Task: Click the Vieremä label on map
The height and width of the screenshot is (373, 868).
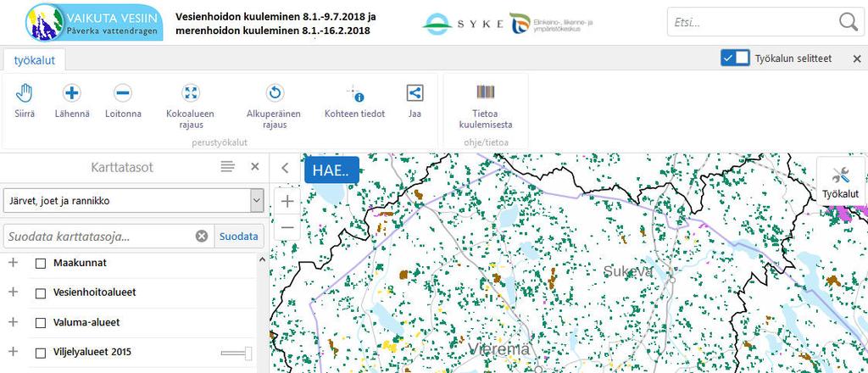Action: tap(499, 349)
